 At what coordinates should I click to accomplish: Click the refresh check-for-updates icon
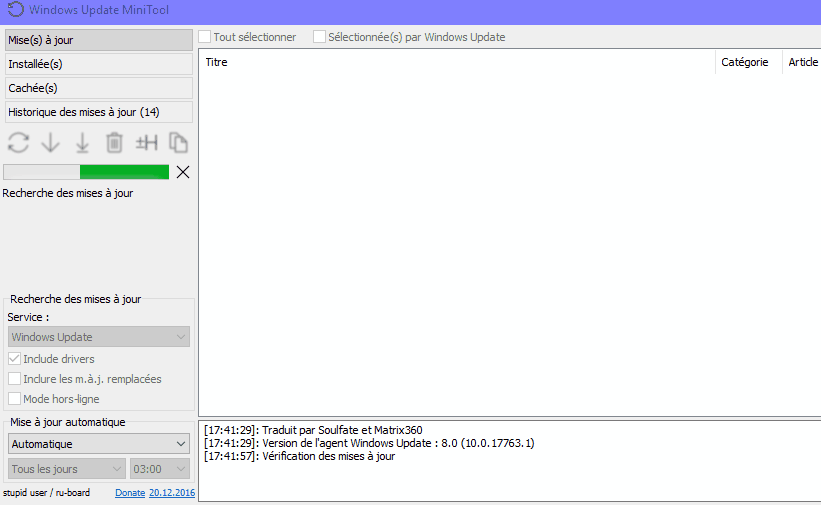18,142
